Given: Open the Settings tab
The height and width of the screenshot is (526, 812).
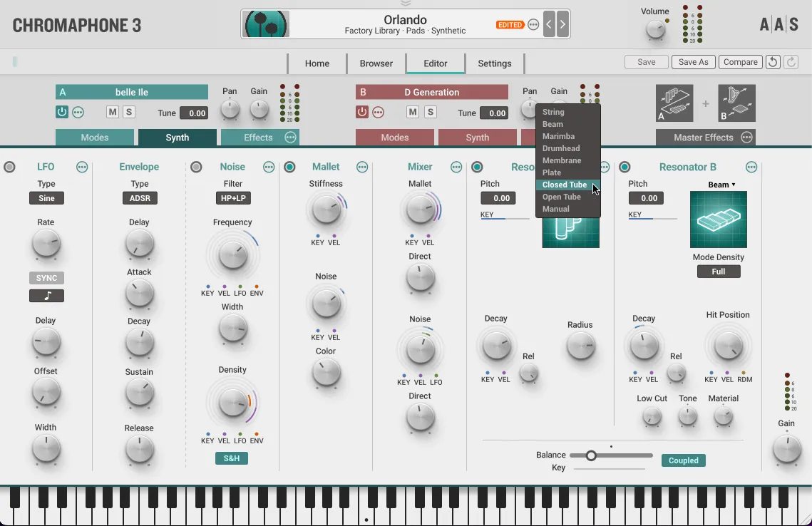Looking at the screenshot, I should [495, 63].
